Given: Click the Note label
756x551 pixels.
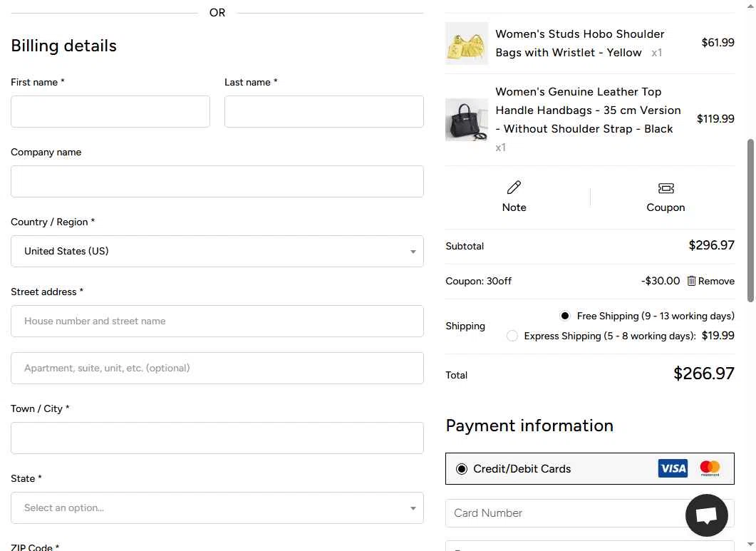Looking at the screenshot, I should coord(514,207).
